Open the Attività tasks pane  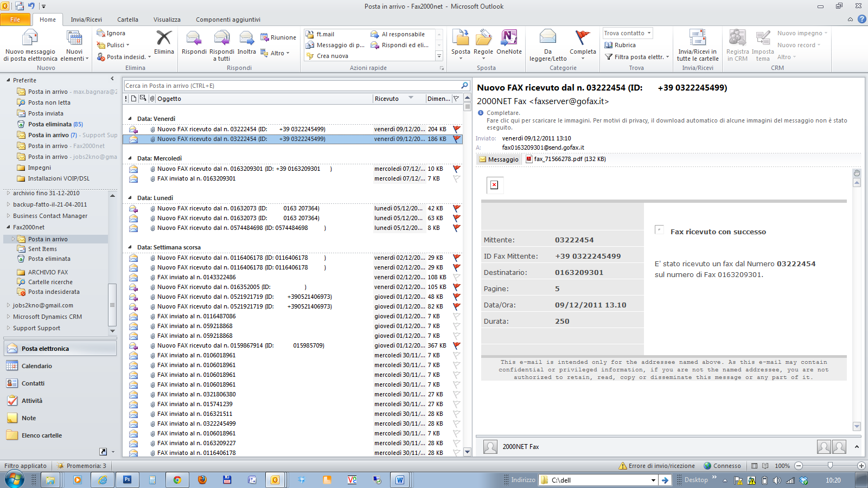click(60, 401)
